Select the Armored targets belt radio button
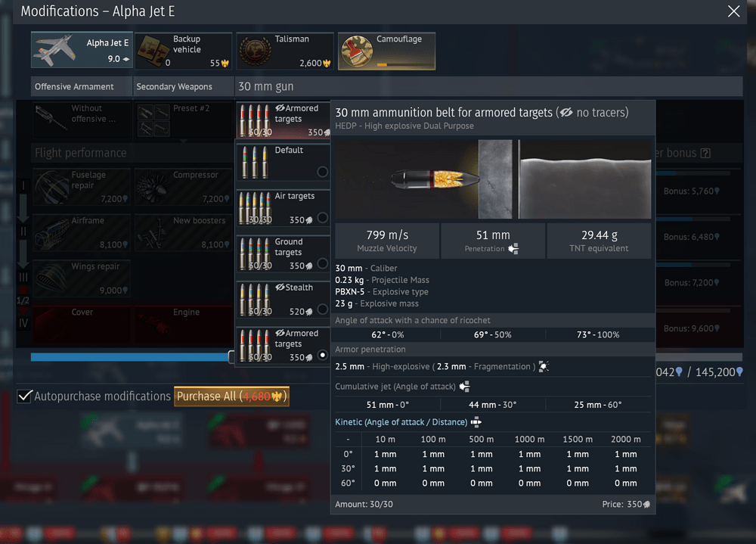 [x=323, y=356]
